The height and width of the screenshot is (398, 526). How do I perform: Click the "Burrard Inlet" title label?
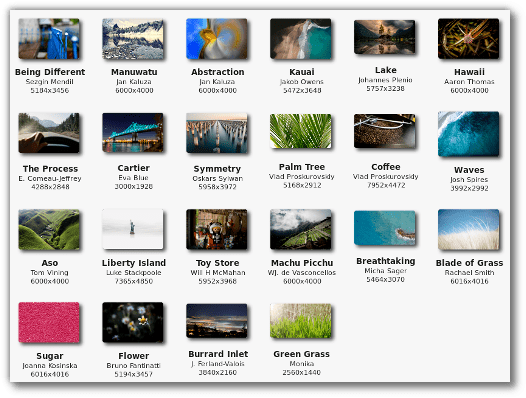(218, 354)
